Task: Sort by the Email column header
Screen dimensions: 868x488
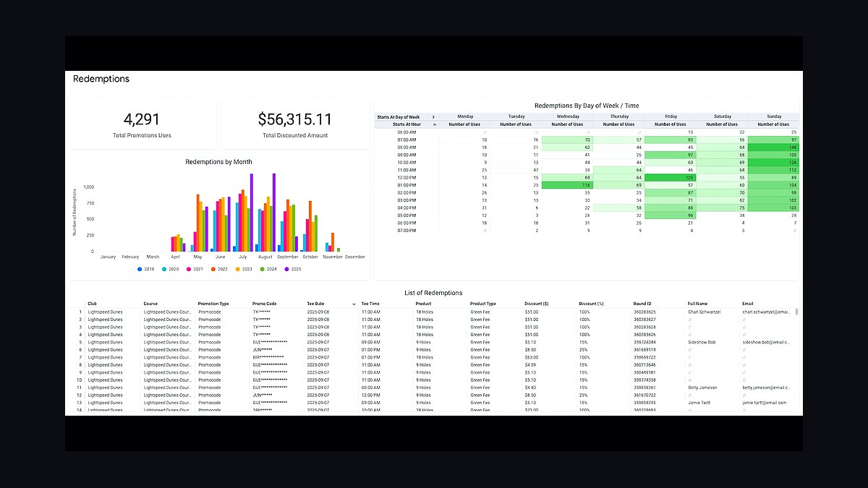Action: click(x=748, y=304)
